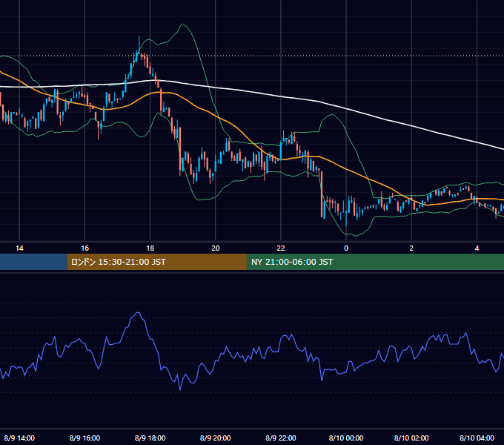This screenshot has height=445, width=504.
Task: Click the '4' time axis label
Action: 477,248
